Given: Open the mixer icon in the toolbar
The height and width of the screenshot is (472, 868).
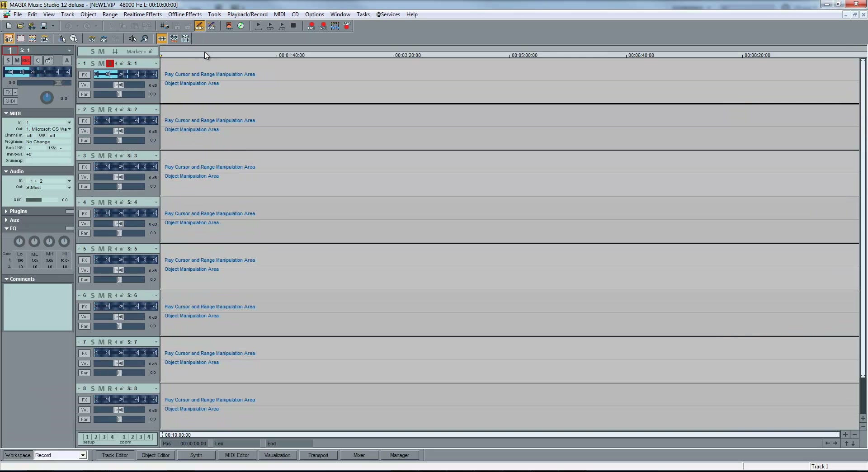Looking at the screenshot, I should (x=335, y=26).
